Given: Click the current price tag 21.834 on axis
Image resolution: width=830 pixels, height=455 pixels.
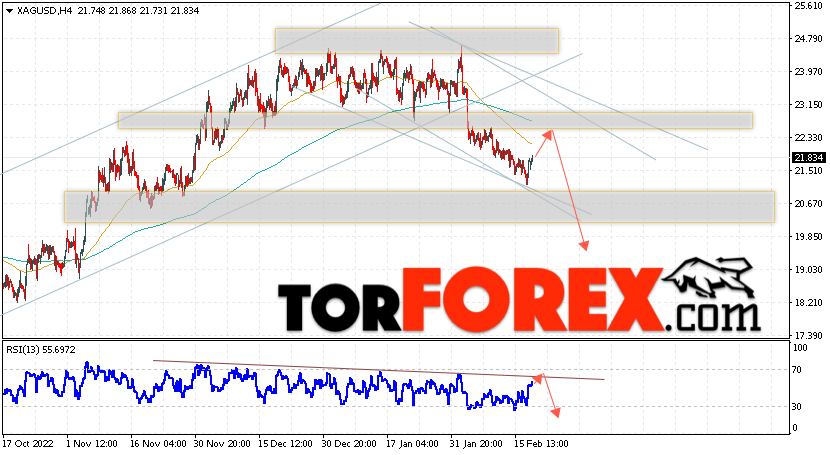Looking at the screenshot, I should click(808, 158).
